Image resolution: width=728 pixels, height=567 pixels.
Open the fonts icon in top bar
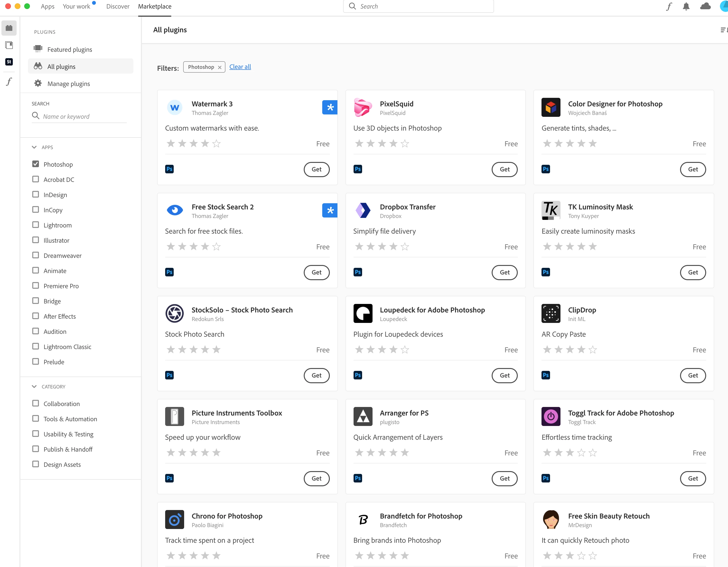pos(669,6)
